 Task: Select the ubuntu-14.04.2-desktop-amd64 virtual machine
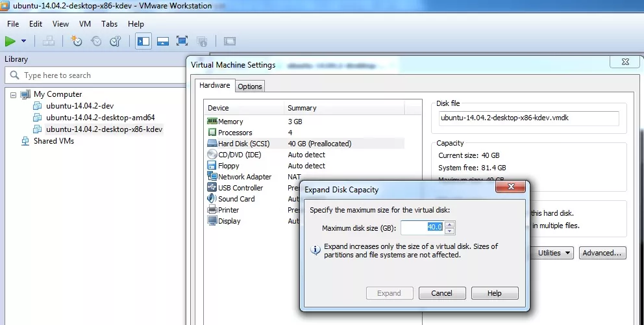point(100,117)
